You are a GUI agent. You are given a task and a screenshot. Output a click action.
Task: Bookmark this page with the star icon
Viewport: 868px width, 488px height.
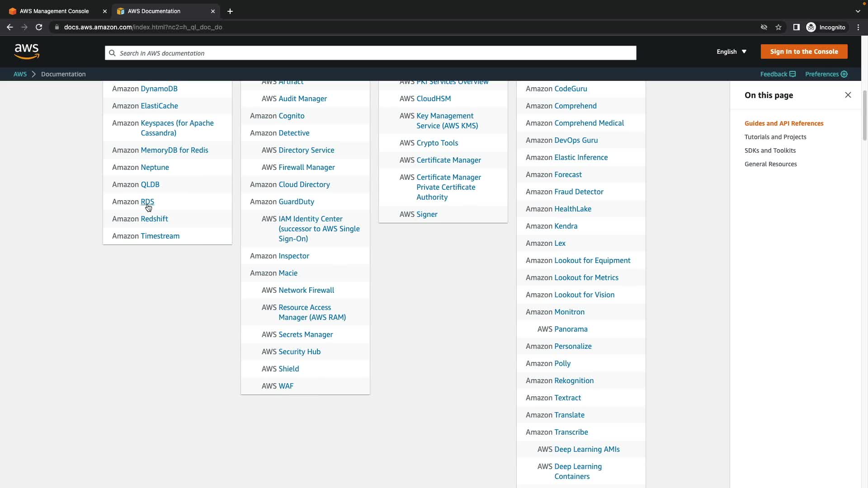point(778,27)
